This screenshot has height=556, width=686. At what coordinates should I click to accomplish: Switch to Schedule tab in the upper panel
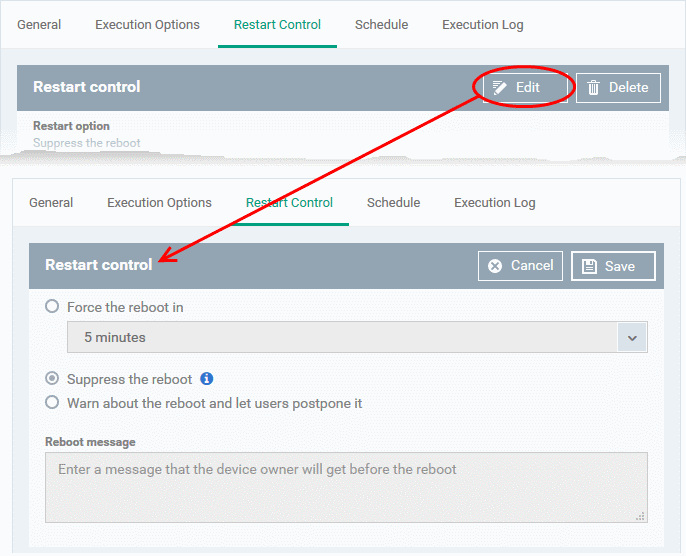click(x=382, y=24)
